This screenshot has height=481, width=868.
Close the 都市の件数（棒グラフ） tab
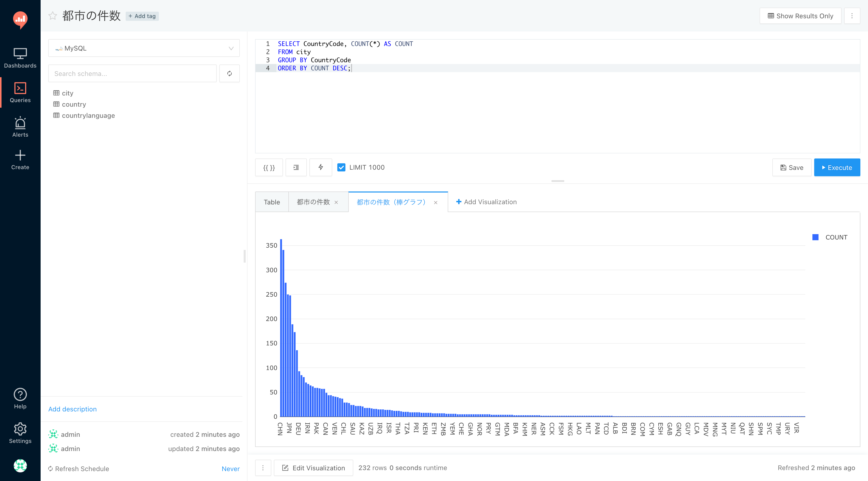pyautogui.click(x=436, y=203)
